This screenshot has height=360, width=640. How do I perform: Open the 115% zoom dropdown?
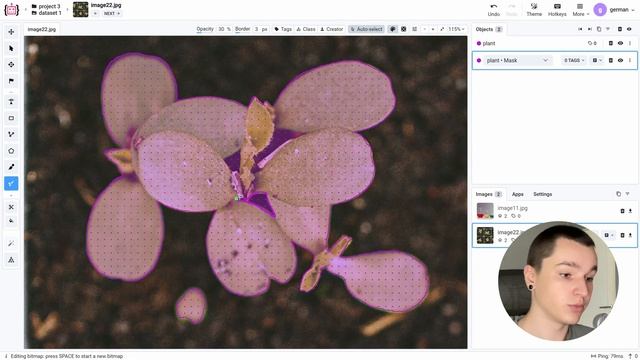tap(456, 29)
